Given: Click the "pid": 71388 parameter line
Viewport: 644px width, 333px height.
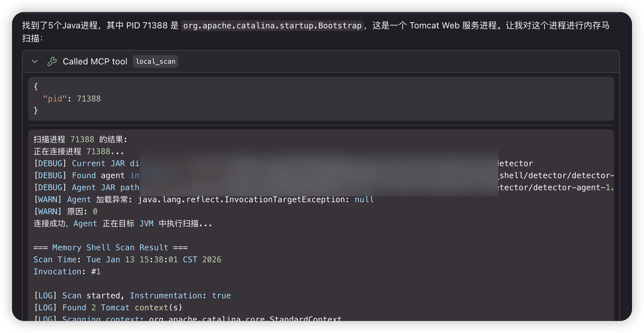Looking at the screenshot, I should click(x=72, y=99).
